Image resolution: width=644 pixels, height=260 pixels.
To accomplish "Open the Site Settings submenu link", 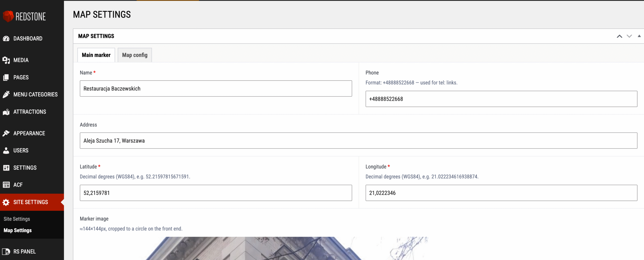I will (x=17, y=219).
